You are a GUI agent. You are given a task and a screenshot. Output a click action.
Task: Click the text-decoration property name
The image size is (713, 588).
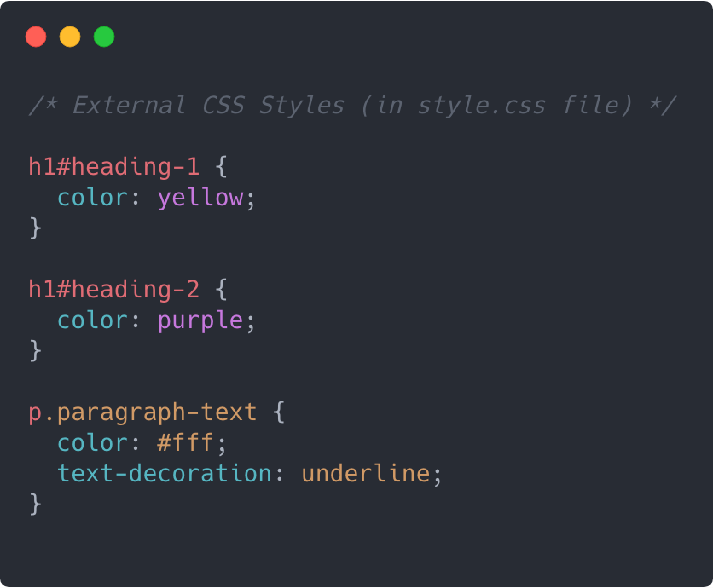(164, 473)
